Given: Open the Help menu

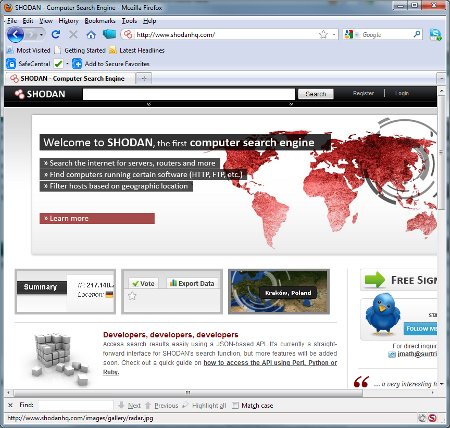Looking at the screenshot, I should [x=150, y=21].
